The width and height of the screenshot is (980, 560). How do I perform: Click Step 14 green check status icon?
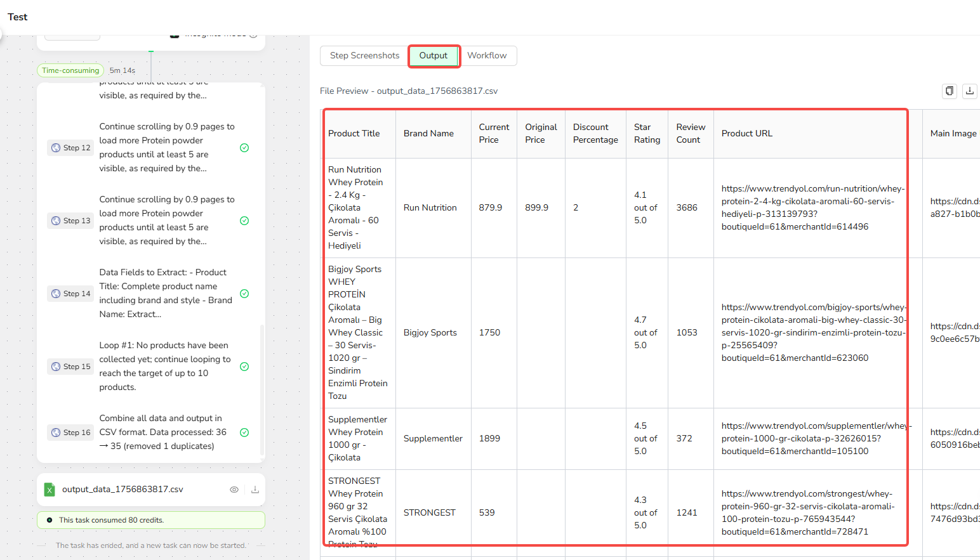244,294
